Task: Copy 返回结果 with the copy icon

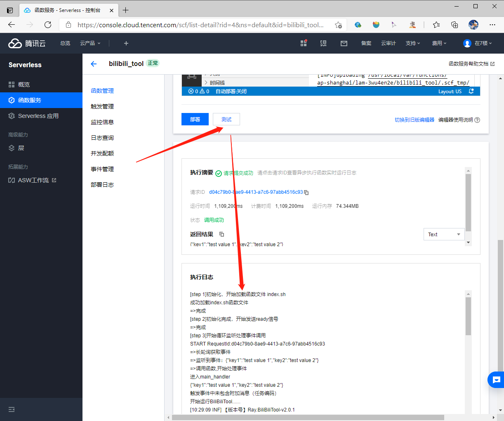Action: pos(221,234)
